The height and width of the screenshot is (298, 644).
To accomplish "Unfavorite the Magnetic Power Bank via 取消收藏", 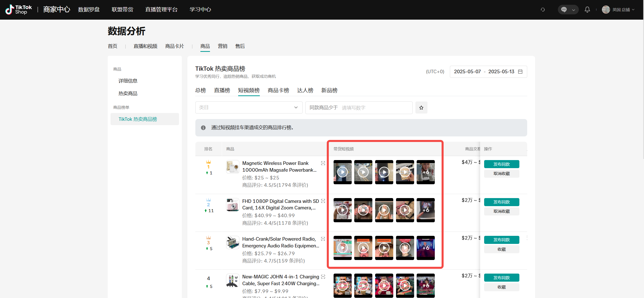I will pos(501,174).
